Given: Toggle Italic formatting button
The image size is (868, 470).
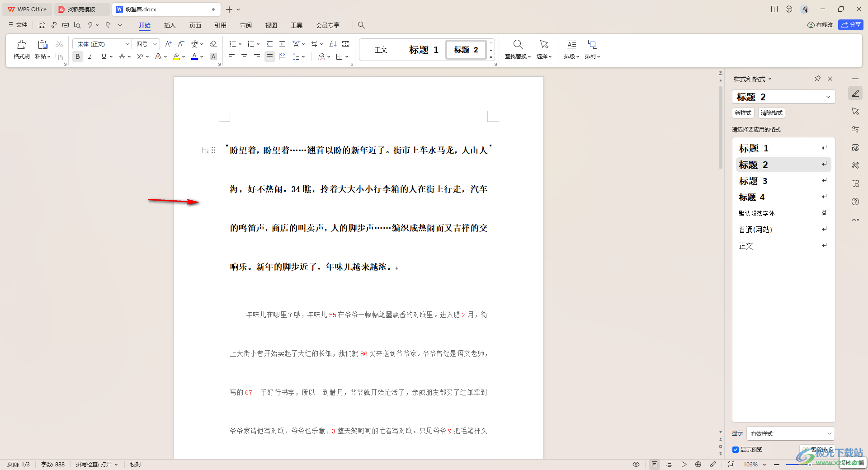Looking at the screenshot, I should [90, 56].
